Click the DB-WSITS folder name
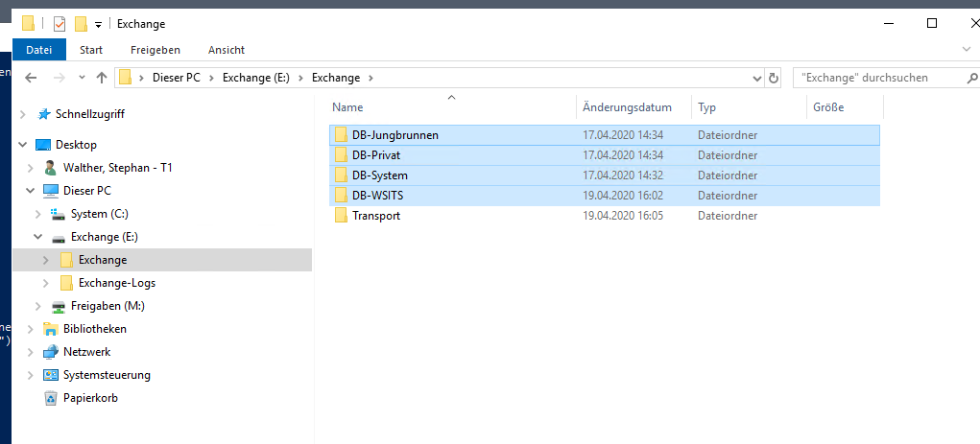The width and height of the screenshot is (980, 444). (377, 196)
